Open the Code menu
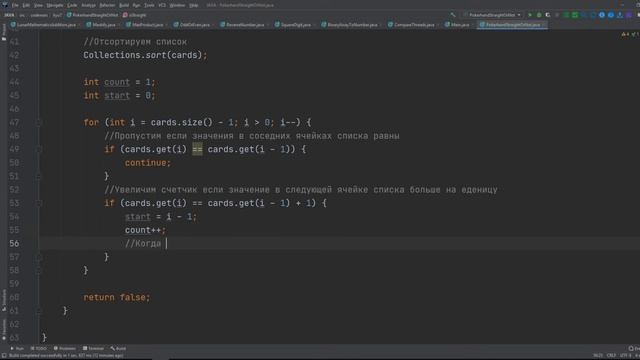Screen dimensions: 640x360 pos(72,5)
